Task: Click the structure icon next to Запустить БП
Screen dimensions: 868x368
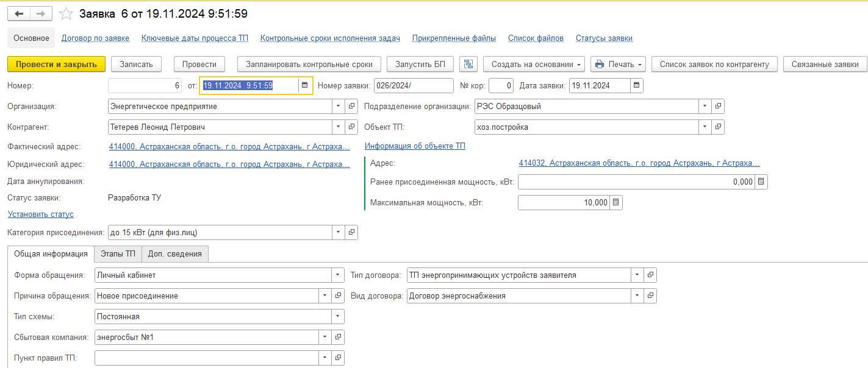Action: click(468, 64)
